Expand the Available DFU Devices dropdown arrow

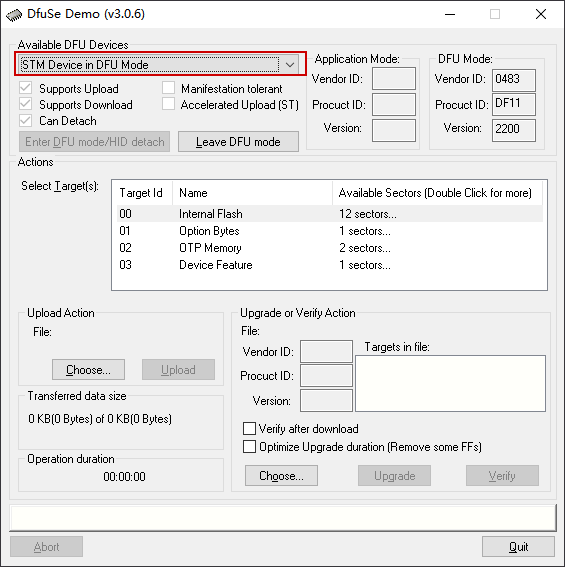[290, 65]
